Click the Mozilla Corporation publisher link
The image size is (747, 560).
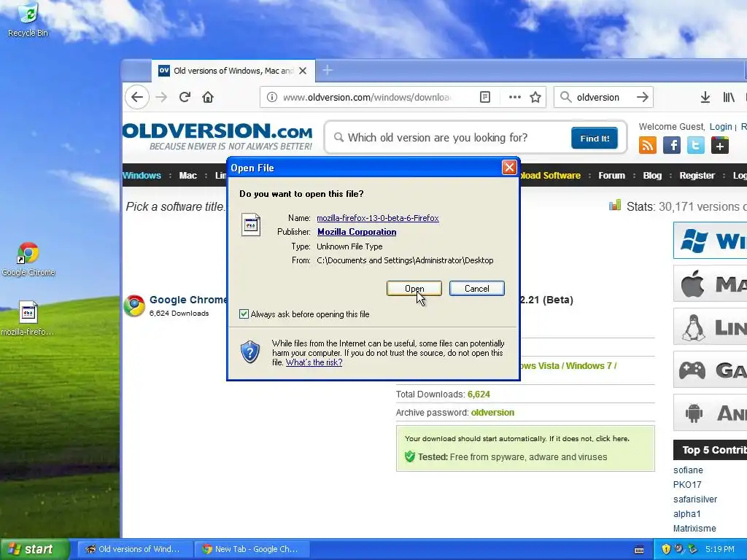coord(357,232)
